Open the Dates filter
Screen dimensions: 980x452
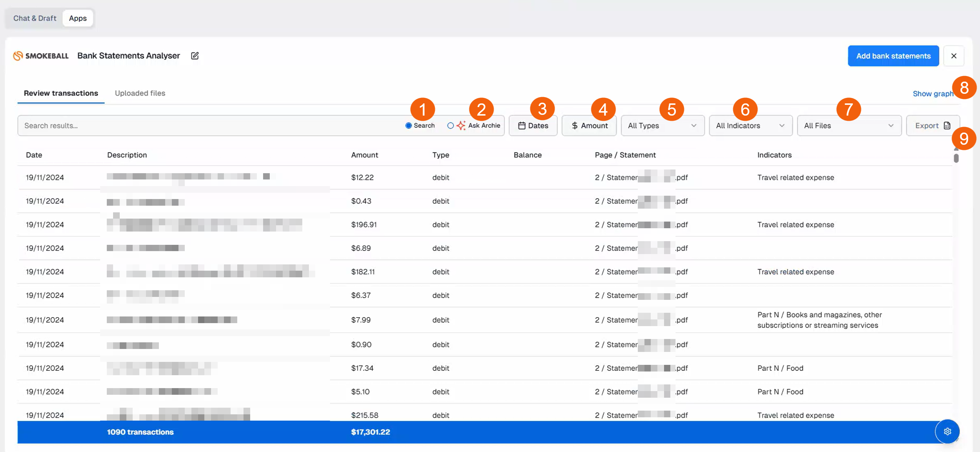(x=532, y=126)
